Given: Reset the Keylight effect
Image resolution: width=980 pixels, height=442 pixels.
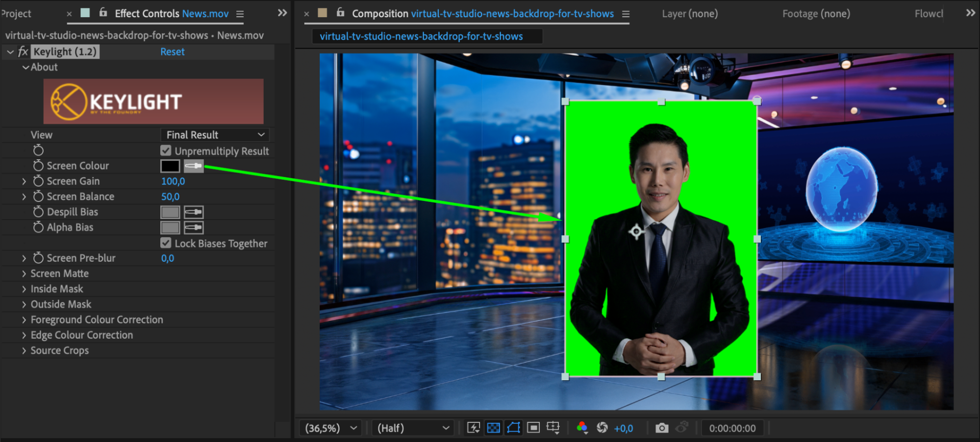Looking at the screenshot, I should 172,52.
